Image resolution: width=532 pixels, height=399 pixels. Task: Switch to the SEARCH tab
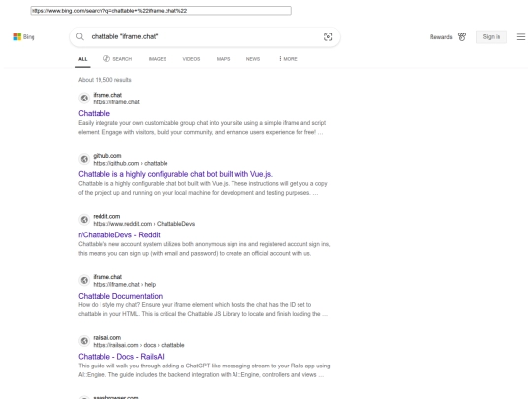pos(118,59)
